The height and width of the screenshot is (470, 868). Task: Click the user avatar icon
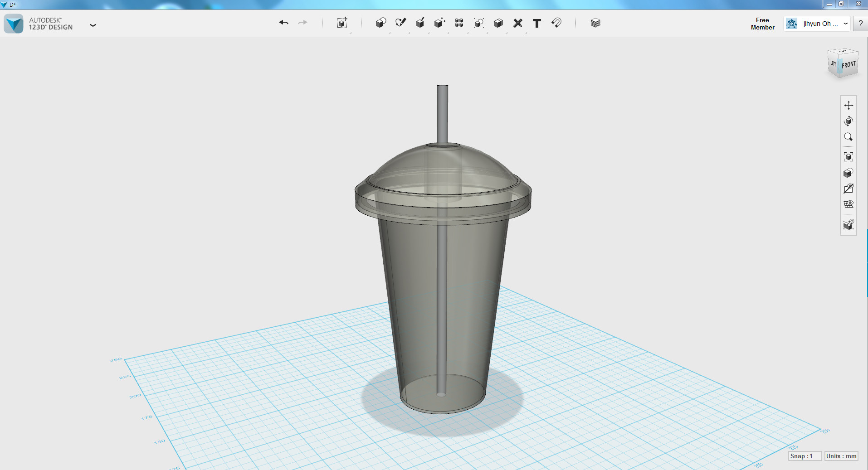pos(792,24)
